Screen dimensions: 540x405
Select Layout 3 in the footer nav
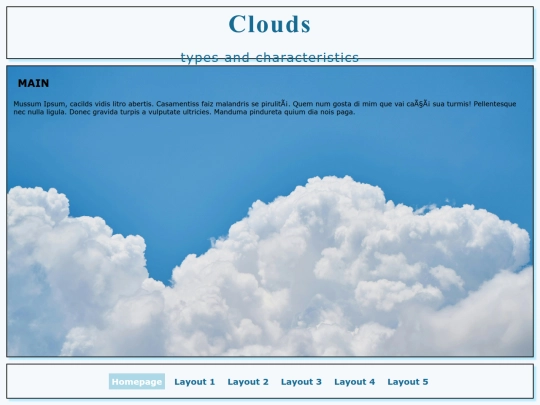tap(301, 382)
